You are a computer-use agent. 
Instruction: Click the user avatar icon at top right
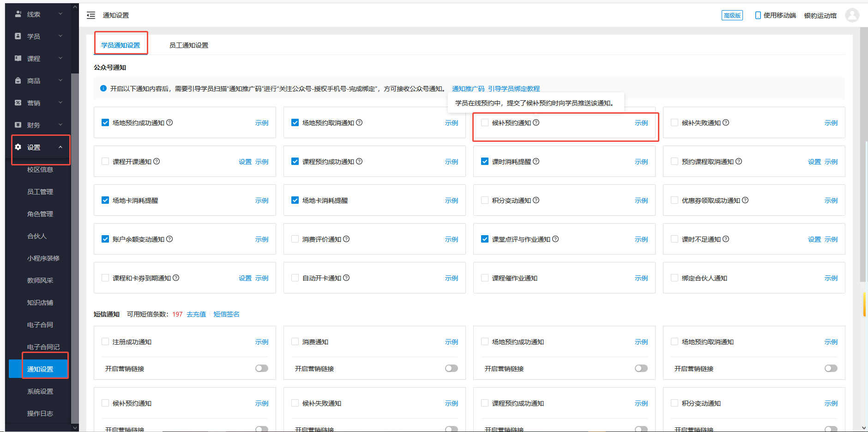(x=852, y=15)
